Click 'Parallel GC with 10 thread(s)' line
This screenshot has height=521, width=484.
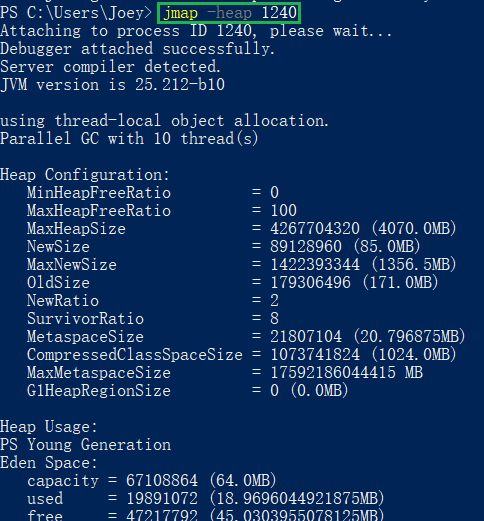[129, 139]
